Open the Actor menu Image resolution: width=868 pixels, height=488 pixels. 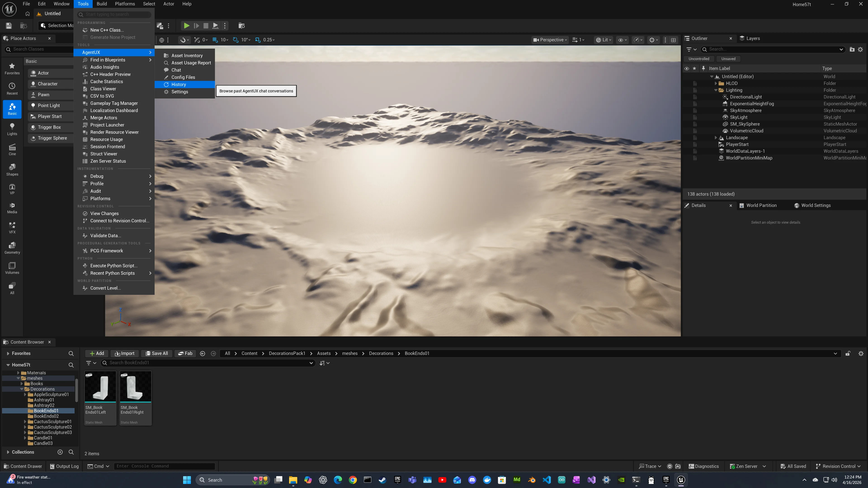click(168, 4)
